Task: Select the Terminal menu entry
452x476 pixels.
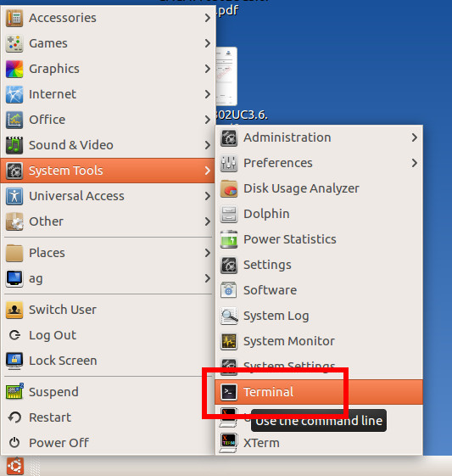Action: pyautogui.click(x=319, y=392)
